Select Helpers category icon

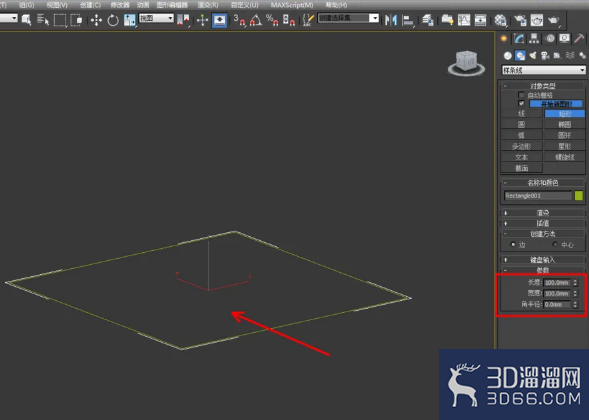(x=557, y=56)
